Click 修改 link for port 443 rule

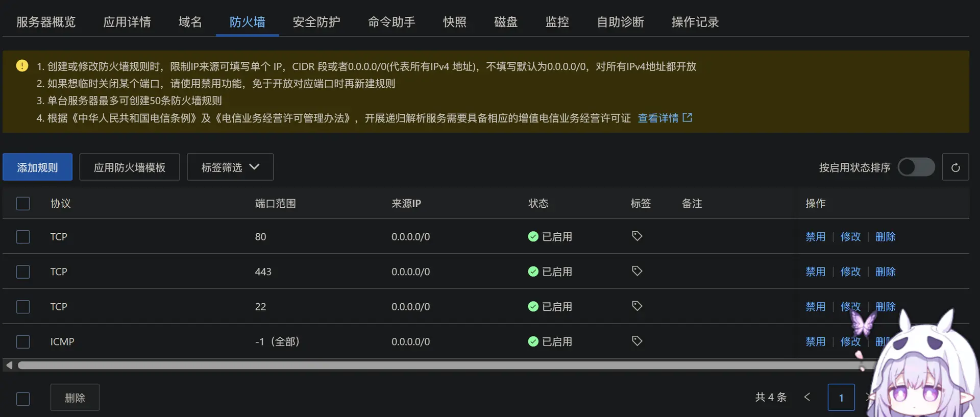point(850,272)
